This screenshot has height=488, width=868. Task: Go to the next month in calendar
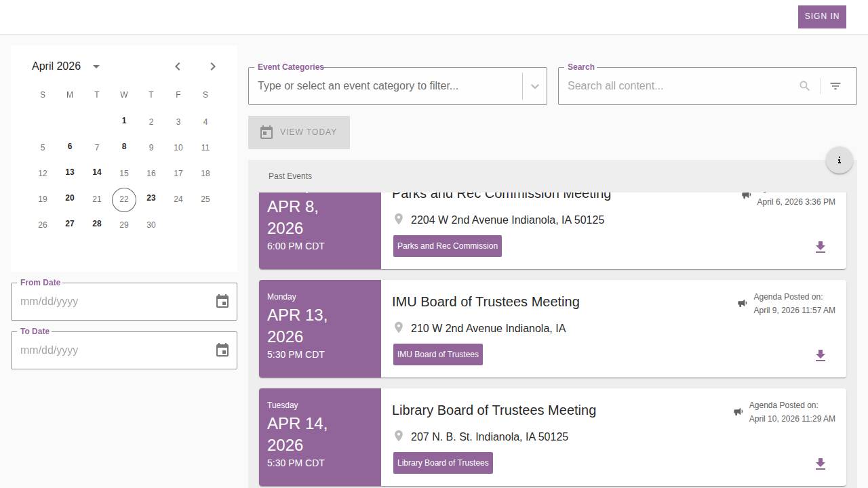coord(213,66)
